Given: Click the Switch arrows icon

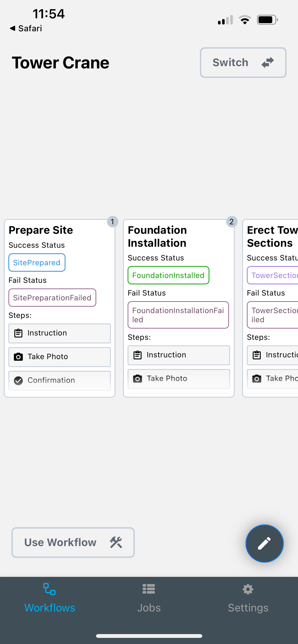Looking at the screenshot, I should [x=267, y=63].
